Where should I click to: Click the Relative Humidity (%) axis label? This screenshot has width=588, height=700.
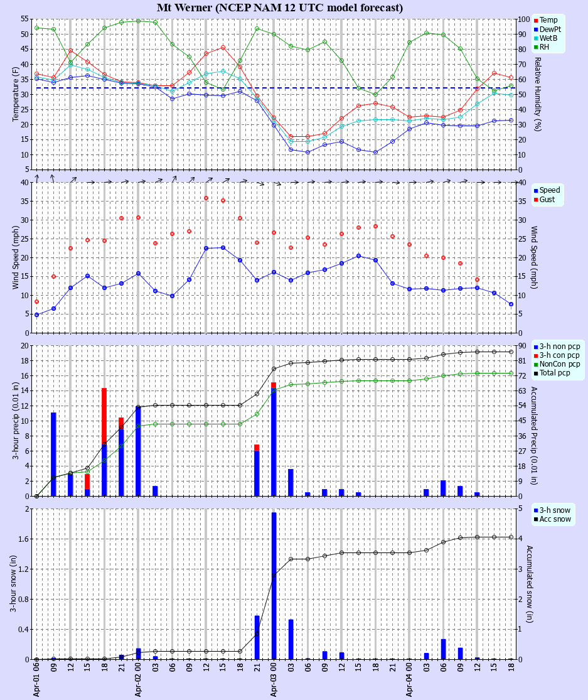click(x=538, y=94)
